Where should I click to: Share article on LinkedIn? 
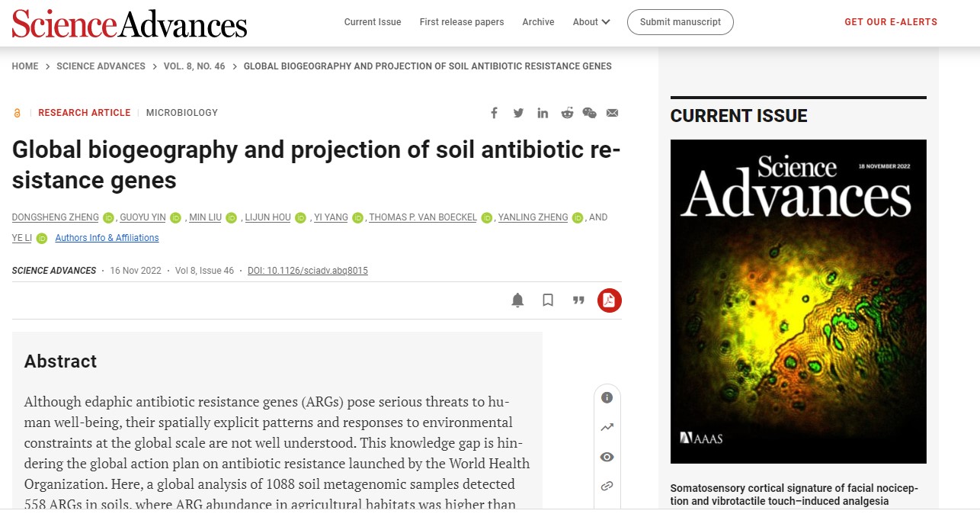(x=543, y=113)
